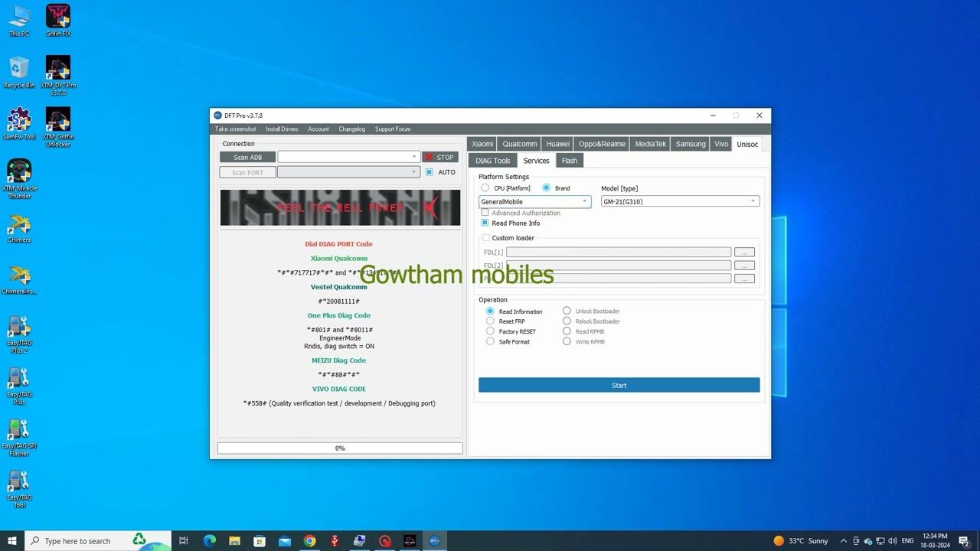Select the Write RPMB option
This screenshot has height=551, width=980.
point(567,341)
